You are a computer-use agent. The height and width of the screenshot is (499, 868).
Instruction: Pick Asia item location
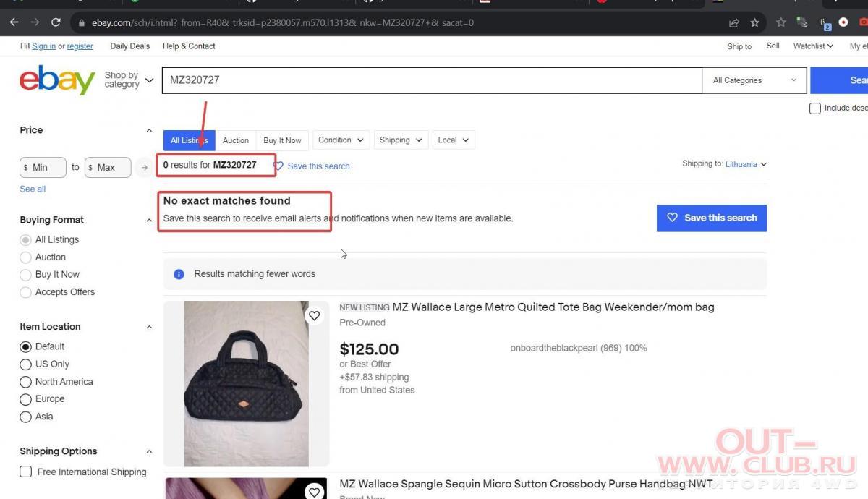coord(25,417)
